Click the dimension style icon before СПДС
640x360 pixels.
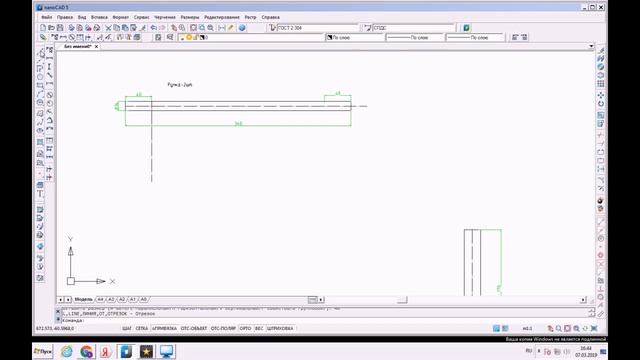pos(368,28)
